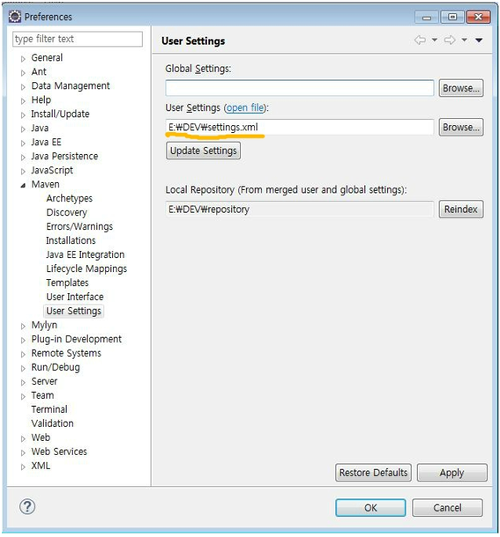The width and height of the screenshot is (500, 537).
Task: Expand the Java EE node
Action: click(23, 143)
